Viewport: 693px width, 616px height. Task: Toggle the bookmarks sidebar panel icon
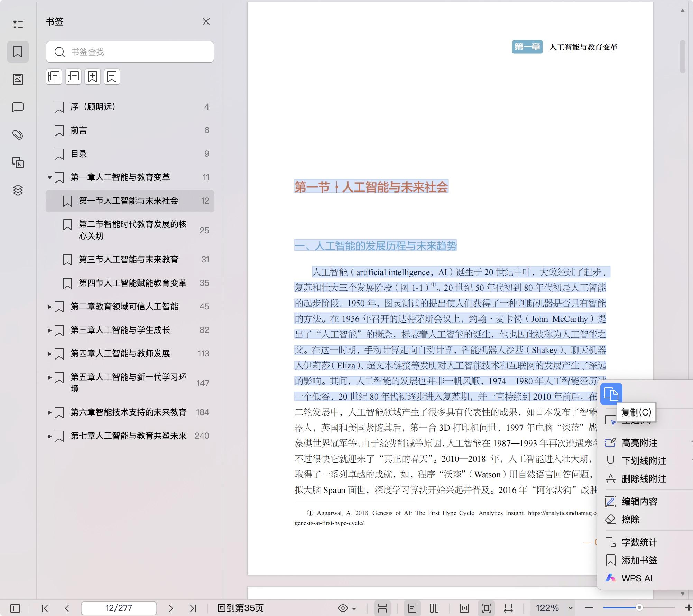click(x=18, y=52)
